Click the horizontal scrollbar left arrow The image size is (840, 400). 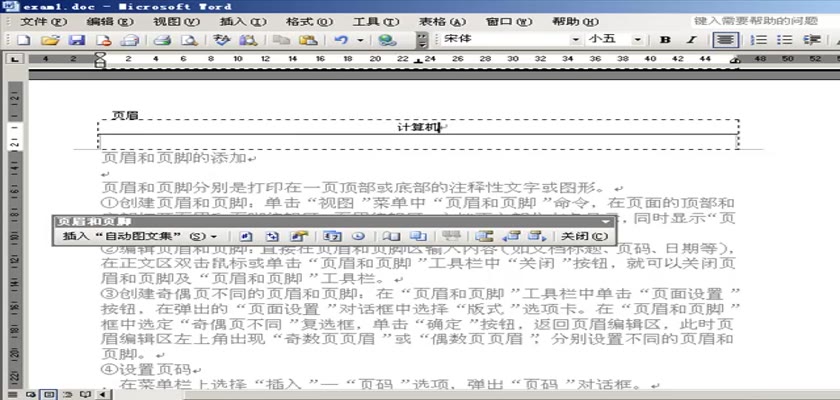103,395
